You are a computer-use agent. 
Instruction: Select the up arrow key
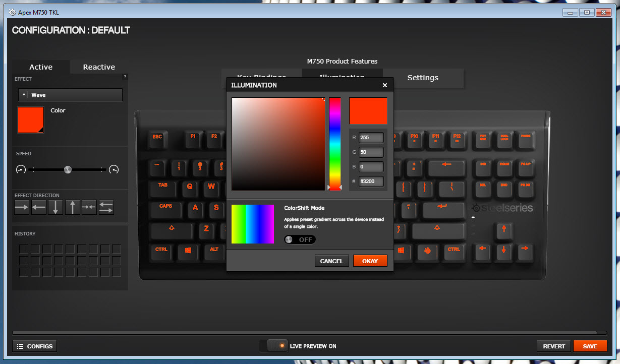point(503,232)
